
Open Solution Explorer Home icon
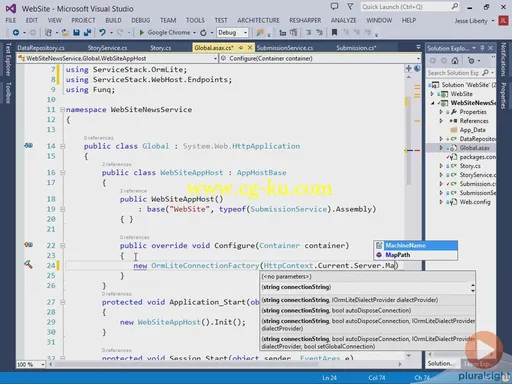click(455, 61)
